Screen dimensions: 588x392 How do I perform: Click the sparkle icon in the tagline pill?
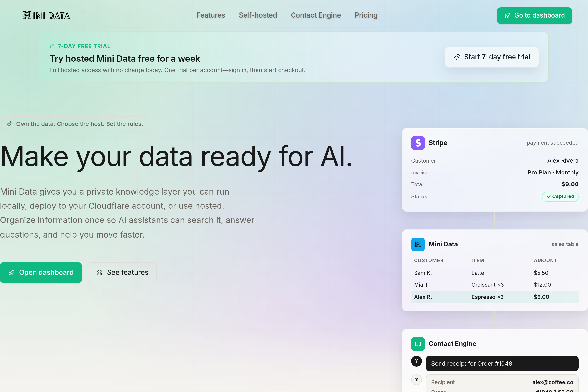[x=10, y=124]
